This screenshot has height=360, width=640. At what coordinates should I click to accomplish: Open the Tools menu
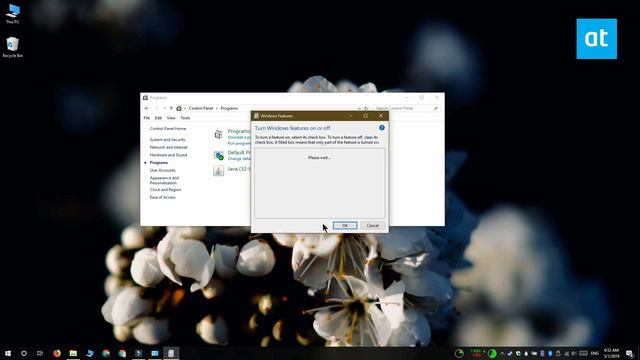[185, 118]
